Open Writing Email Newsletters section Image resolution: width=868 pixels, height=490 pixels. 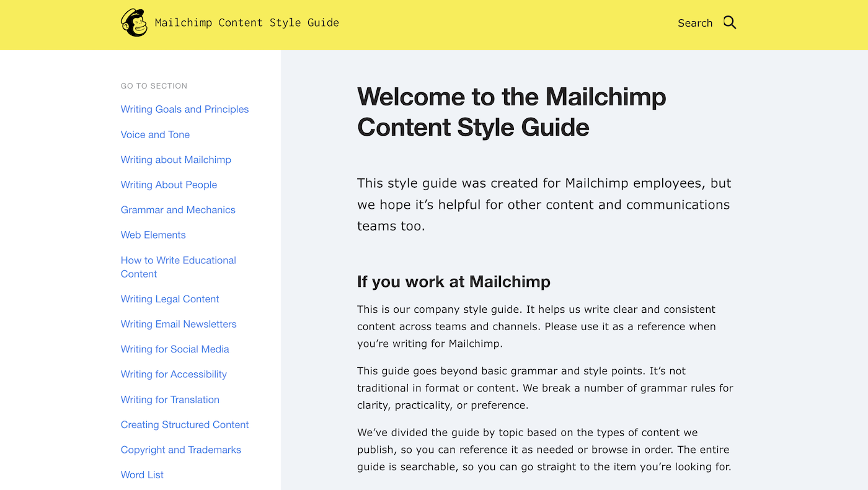[179, 324]
